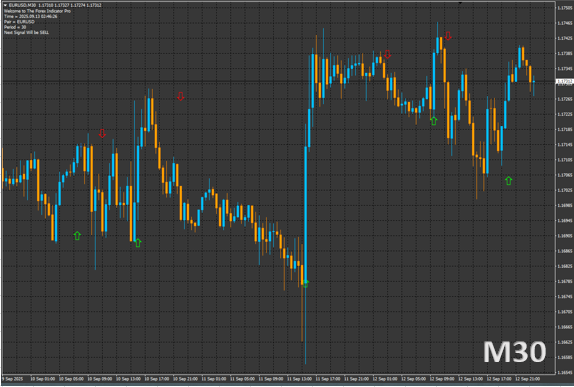Click the 1.16985 price scale label
This screenshot has width=574, height=387.
564,205
